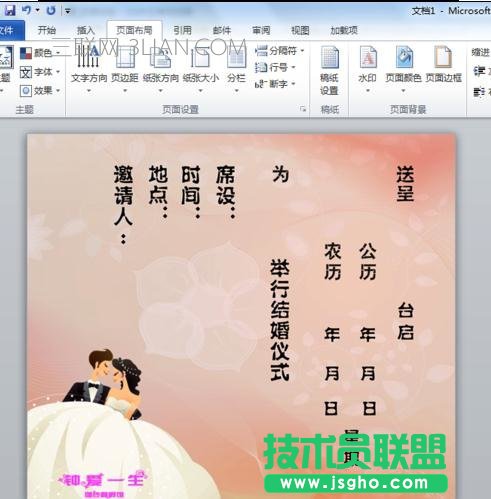Open the 页面设置 dialog launcher
491x499 pixels.
303,109
